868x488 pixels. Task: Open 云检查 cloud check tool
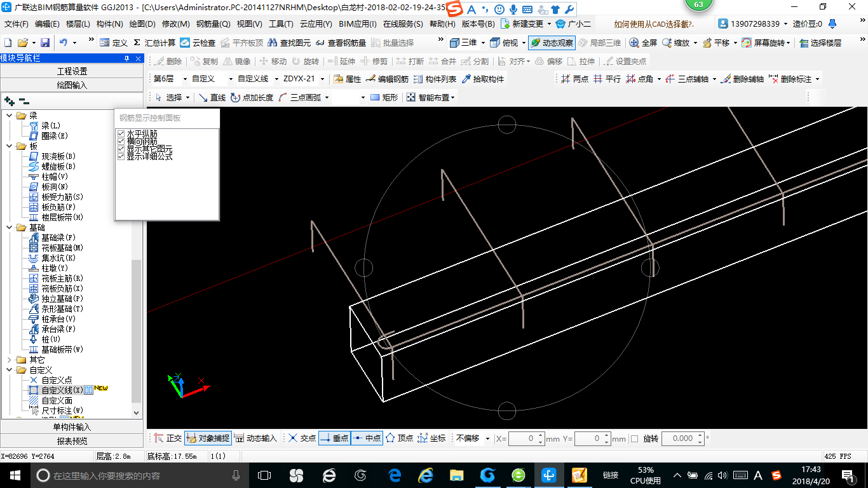click(x=198, y=43)
